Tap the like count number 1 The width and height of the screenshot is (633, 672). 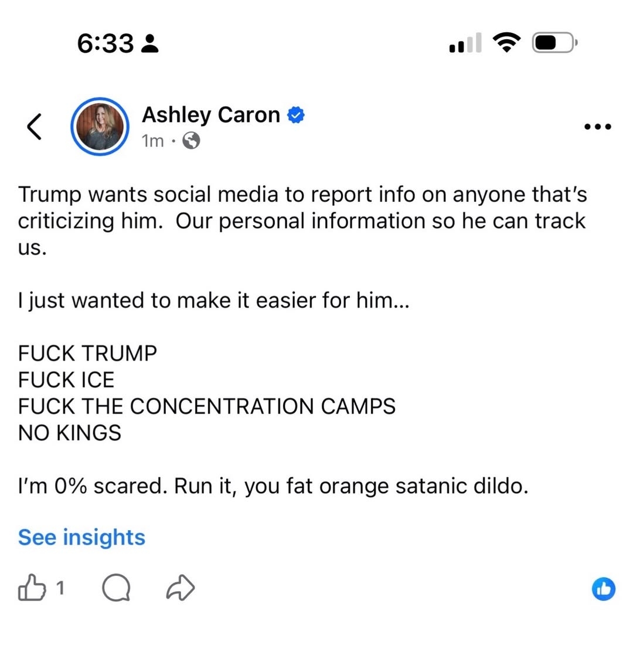pos(60,588)
